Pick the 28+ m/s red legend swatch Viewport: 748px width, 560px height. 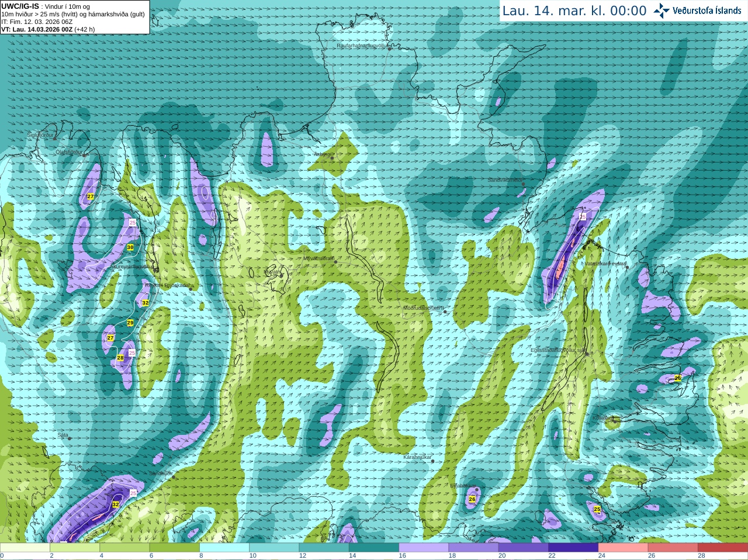723,548
